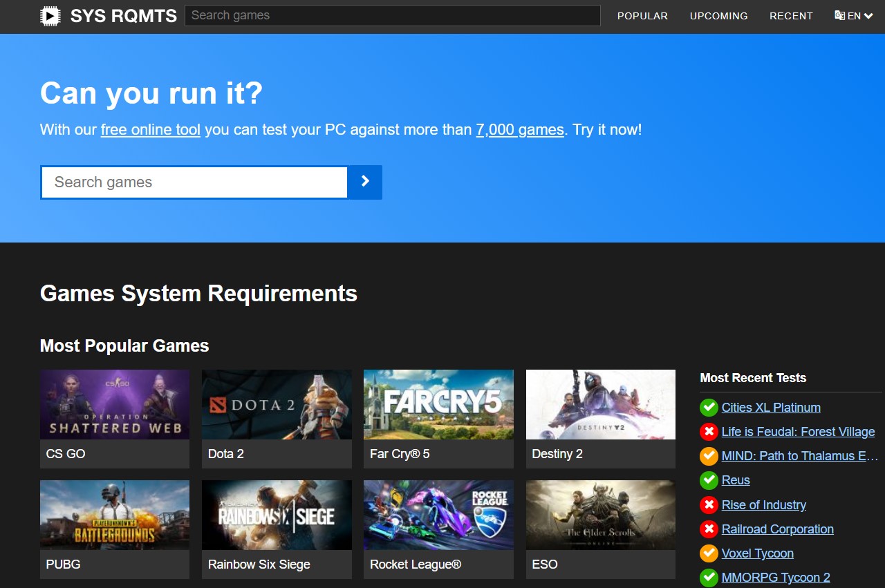Click the red X beside Life is Feudal
The width and height of the screenshot is (885, 588).
[709, 432]
